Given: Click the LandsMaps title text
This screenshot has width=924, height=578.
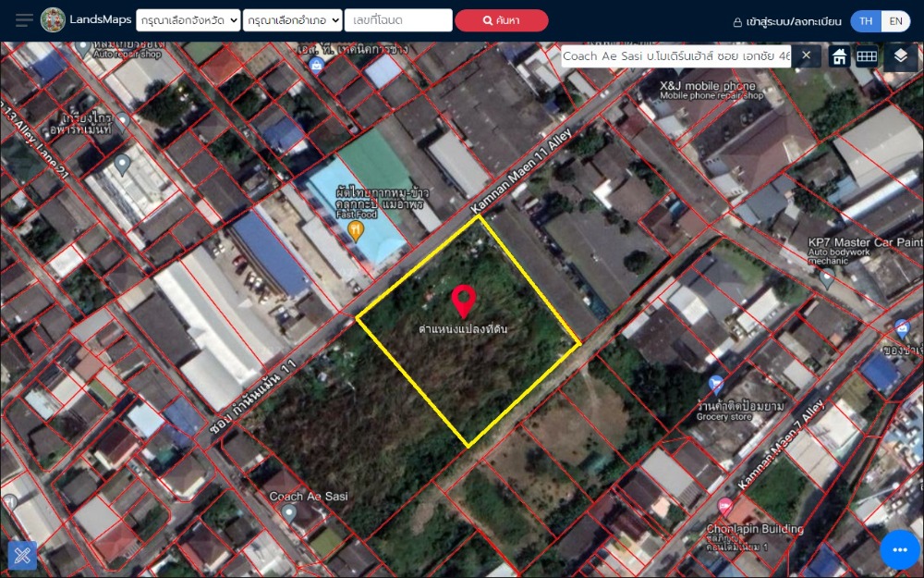Looking at the screenshot, I should point(100,19).
